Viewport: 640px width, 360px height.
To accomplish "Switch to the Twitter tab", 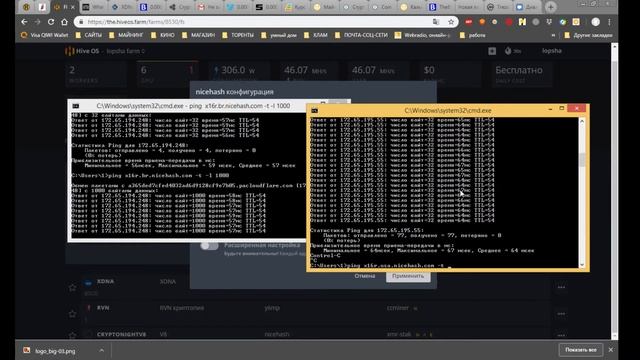I will click(x=236, y=7).
